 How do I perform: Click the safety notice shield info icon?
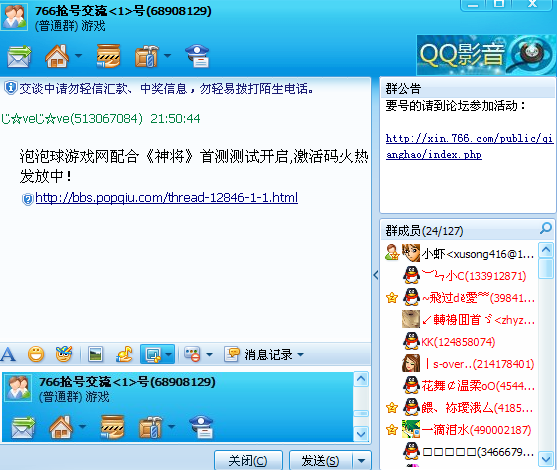(11, 88)
